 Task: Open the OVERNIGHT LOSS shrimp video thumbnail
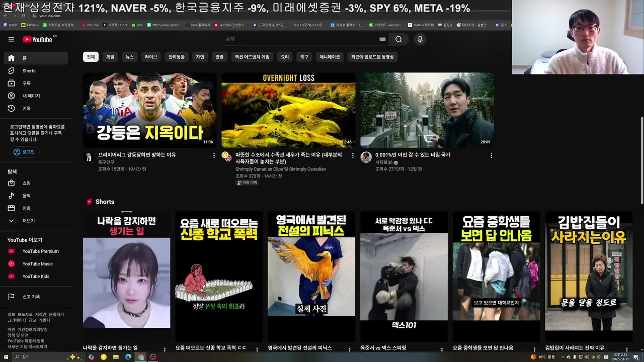tap(288, 110)
